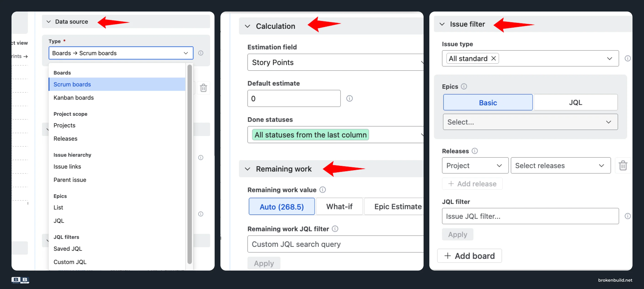Choose Saved JQL under JQL filters
644x289 pixels.
(x=117, y=249)
